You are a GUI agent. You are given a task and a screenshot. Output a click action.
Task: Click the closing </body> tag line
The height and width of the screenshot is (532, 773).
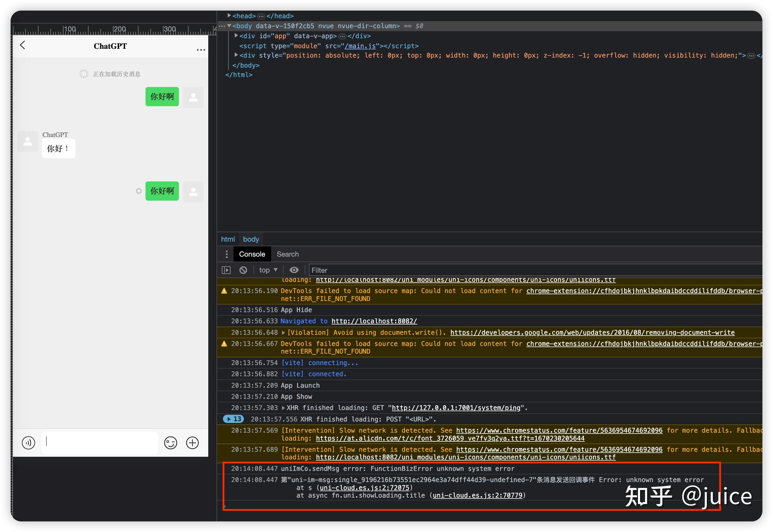click(246, 65)
